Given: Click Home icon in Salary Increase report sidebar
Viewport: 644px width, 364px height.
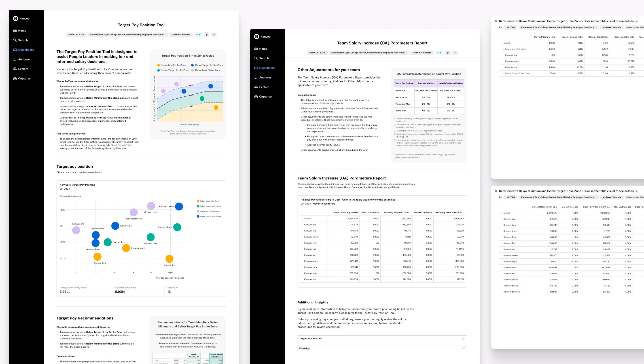Looking at the screenshot, I should point(256,49).
